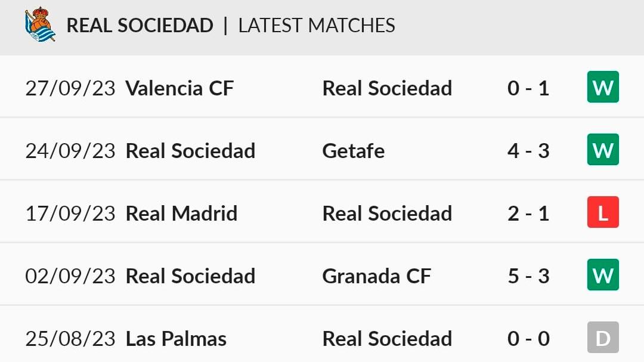Click the red L badge for the Real Madrid match
This screenshot has height=362, width=644.
click(603, 212)
